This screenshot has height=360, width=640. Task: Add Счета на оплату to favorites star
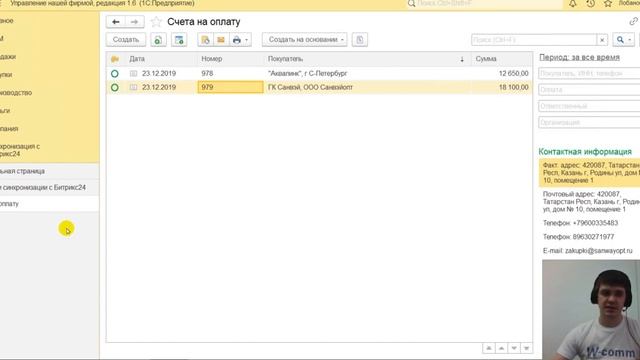[156, 22]
